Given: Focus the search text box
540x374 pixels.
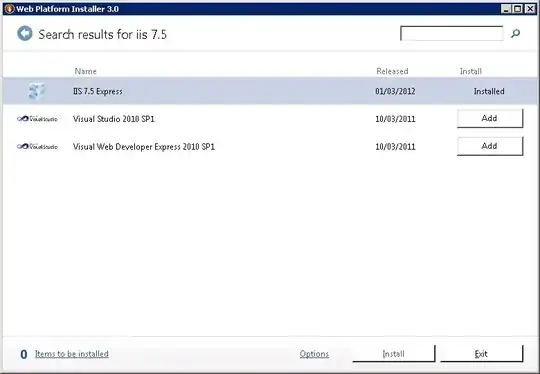Looking at the screenshot, I should click(x=451, y=33).
